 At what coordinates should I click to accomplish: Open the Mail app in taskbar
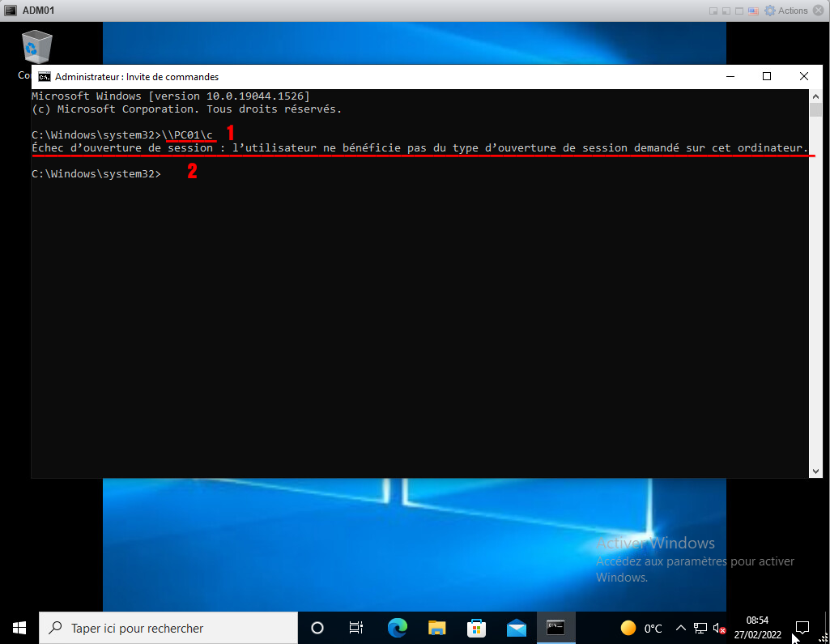pyautogui.click(x=517, y=628)
